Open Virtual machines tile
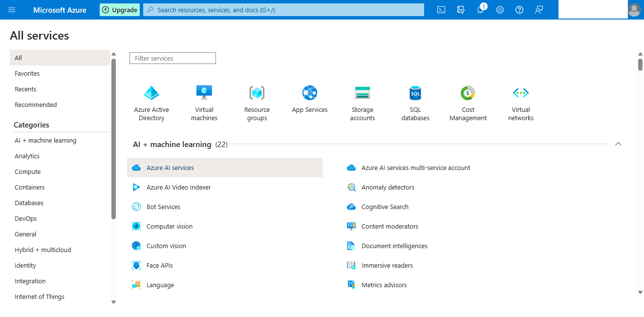This screenshot has width=644, height=317. point(204,104)
